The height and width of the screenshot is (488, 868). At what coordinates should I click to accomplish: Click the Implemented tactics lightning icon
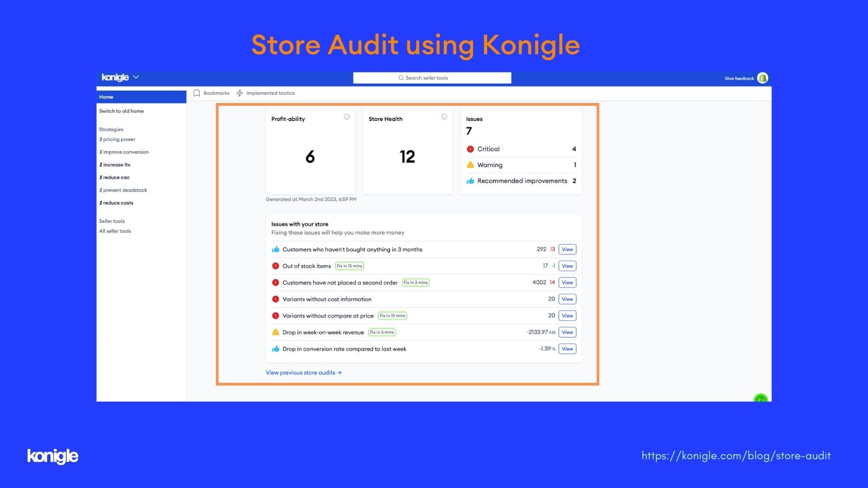(x=239, y=93)
